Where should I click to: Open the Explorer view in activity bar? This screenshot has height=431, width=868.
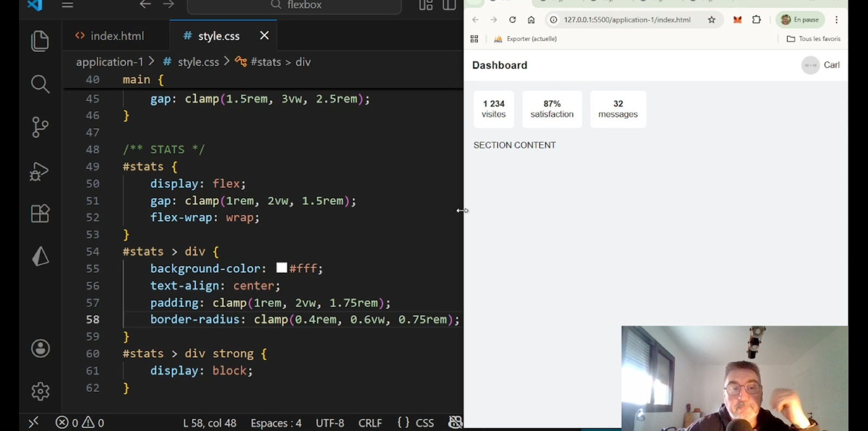(40, 41)
